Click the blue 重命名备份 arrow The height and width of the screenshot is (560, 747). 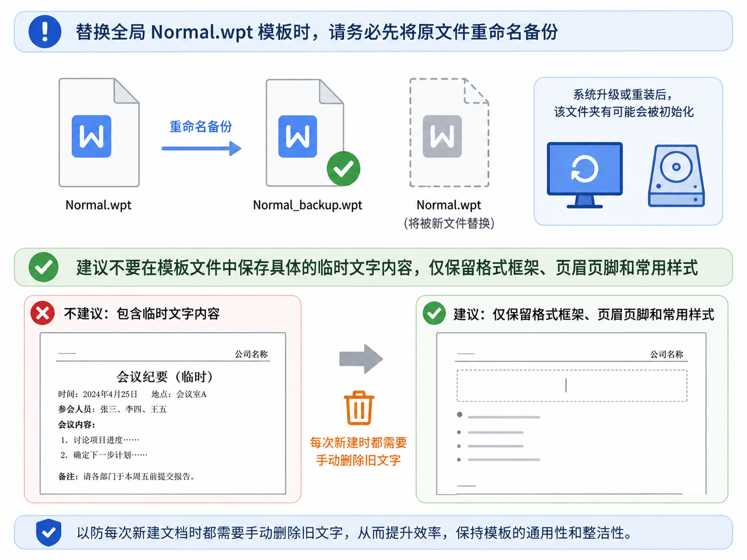[202, 149]
